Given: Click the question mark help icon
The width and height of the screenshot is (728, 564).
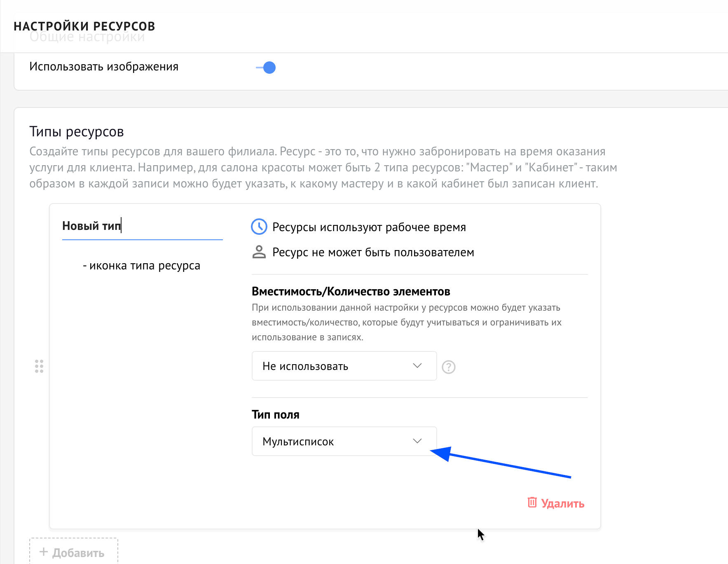Looking at the screenshot, I should [x=448, y=367].
